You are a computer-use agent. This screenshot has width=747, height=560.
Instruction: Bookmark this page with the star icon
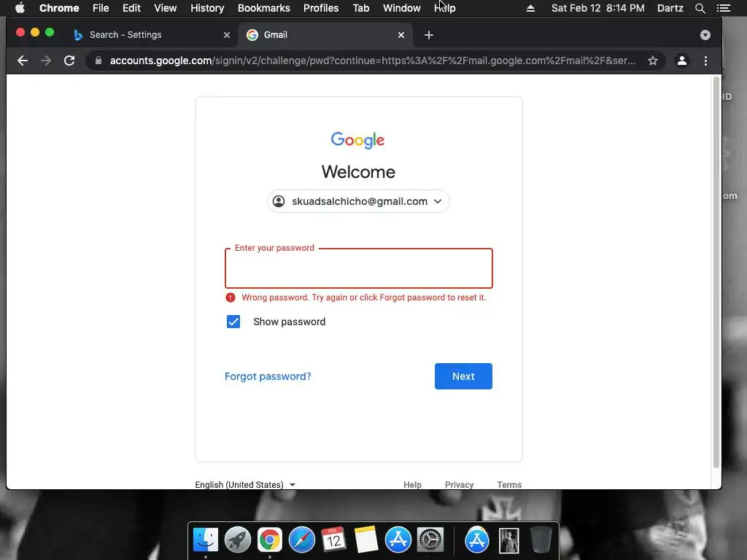click(653, 61)
